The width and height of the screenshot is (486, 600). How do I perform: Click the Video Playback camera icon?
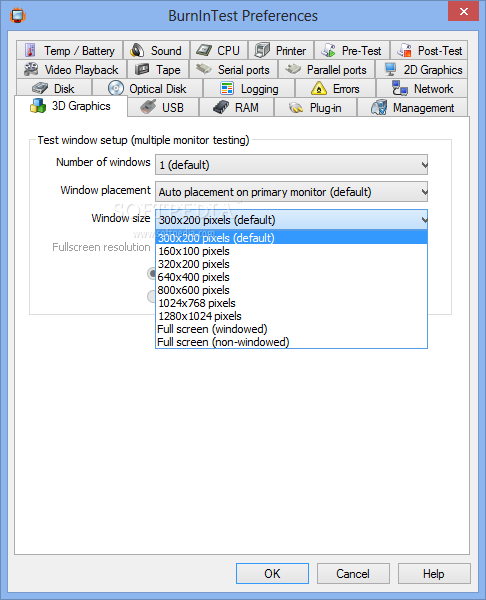[31, 69]
